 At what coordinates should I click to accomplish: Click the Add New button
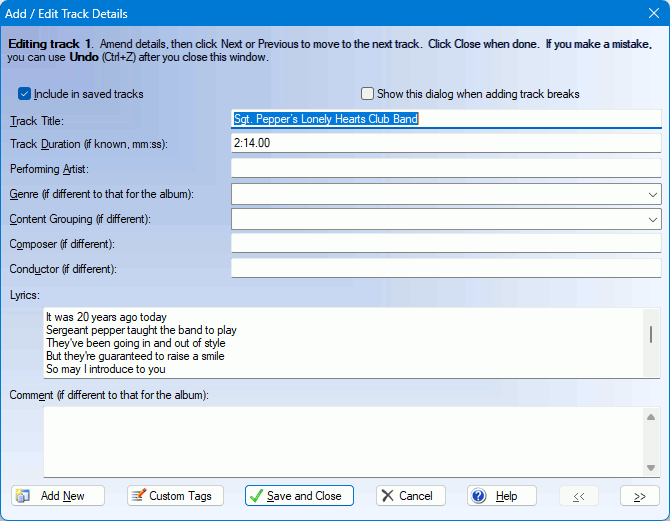click(x=58, y=496)
